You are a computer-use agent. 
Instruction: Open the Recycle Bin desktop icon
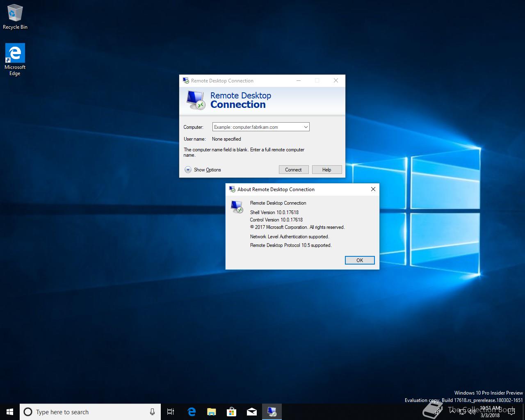tap(15, 17)
